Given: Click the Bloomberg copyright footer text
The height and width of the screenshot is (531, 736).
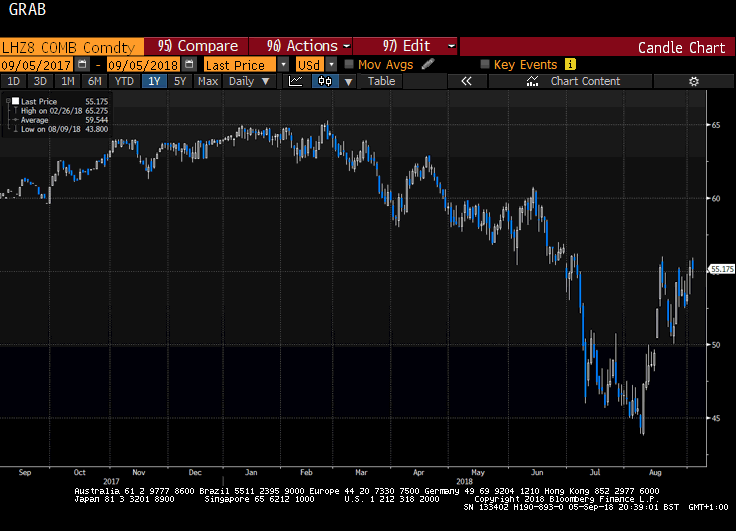Looking at the screenshot, I should (x=567, y=499).
